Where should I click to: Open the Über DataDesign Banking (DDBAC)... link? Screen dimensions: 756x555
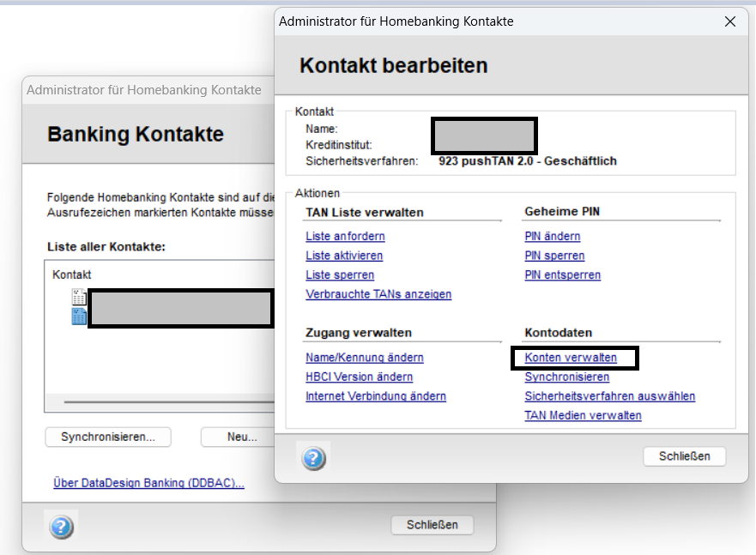148,483
